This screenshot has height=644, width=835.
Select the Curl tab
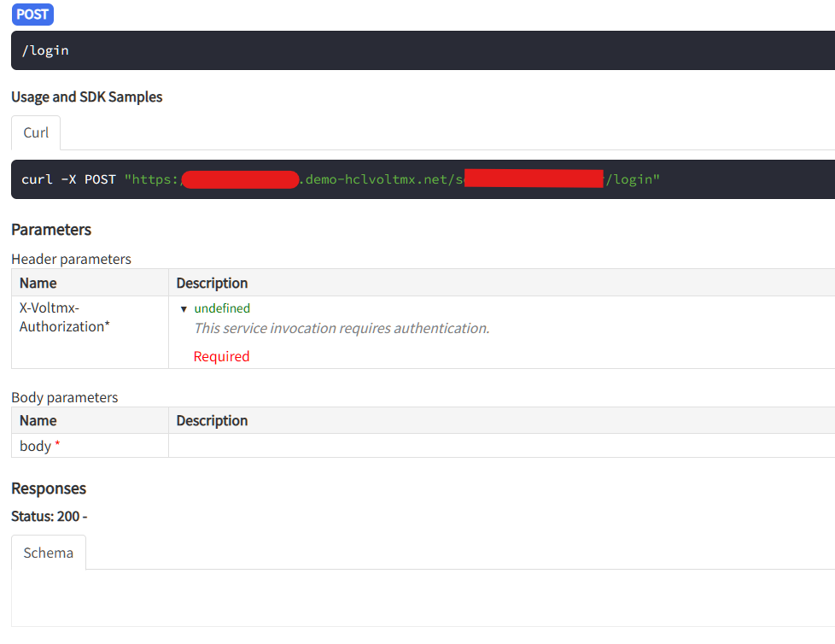(x=36, y=132)
